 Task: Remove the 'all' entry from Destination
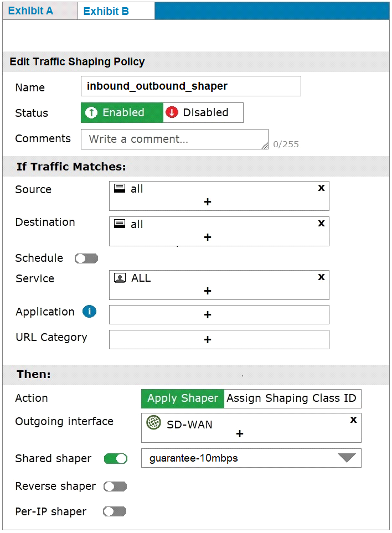coord(321,224)
